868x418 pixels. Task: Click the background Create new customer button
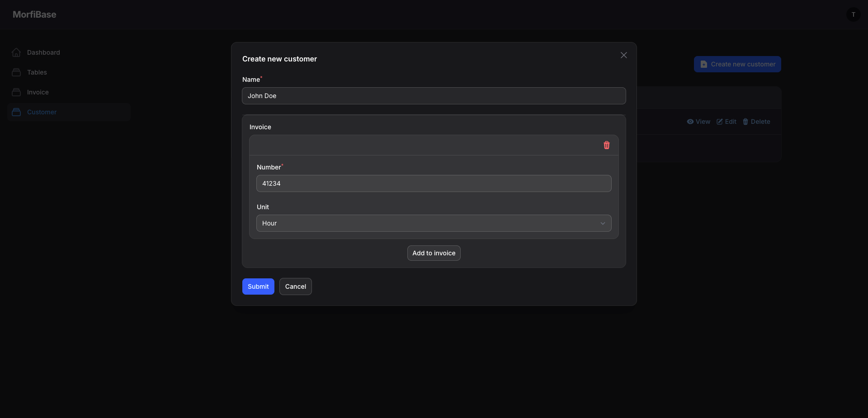[x=737, y=64]
